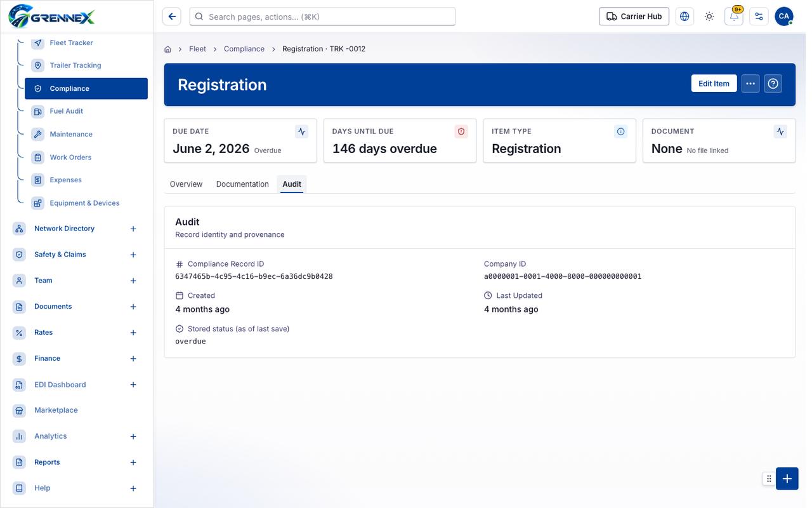The height and width of the screenshot is (508, 812).
Task: Click the Compliance Record ID value
Action: tap(254, 277)
